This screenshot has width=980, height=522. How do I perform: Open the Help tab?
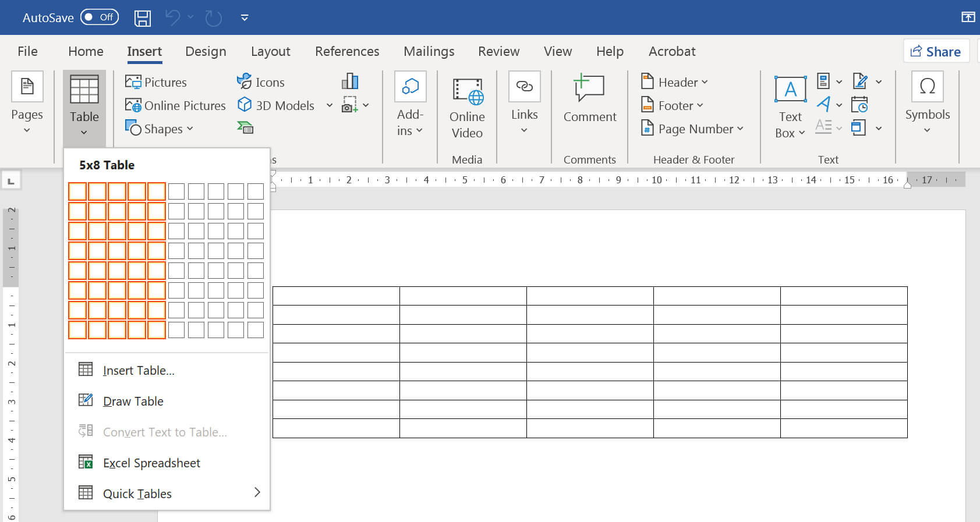[x=610, y=51]
